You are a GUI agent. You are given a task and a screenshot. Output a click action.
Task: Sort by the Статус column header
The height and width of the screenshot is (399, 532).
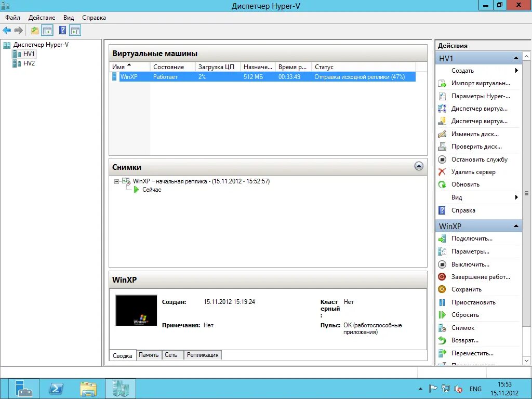[x=363, y=67]
